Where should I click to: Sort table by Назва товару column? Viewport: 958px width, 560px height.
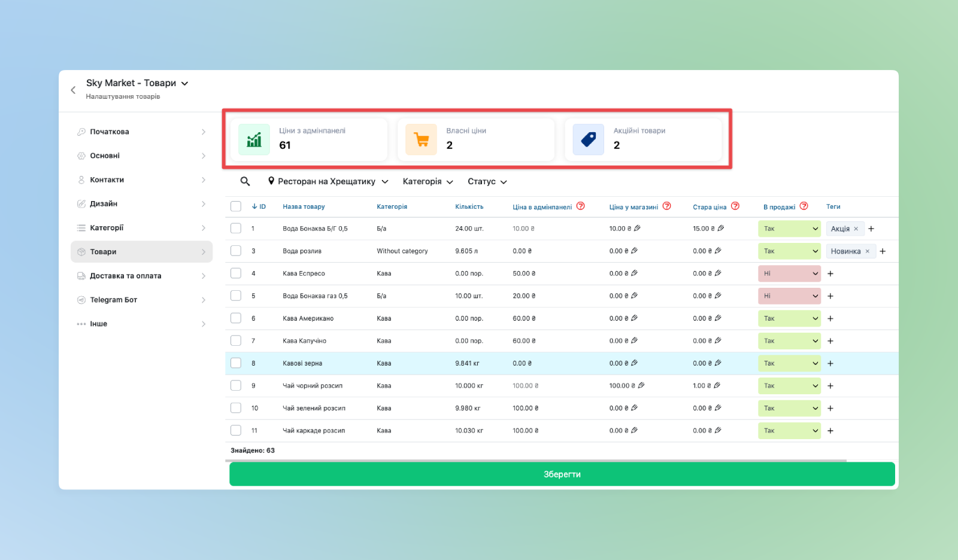pyautogui.click(x=304, y=206)
